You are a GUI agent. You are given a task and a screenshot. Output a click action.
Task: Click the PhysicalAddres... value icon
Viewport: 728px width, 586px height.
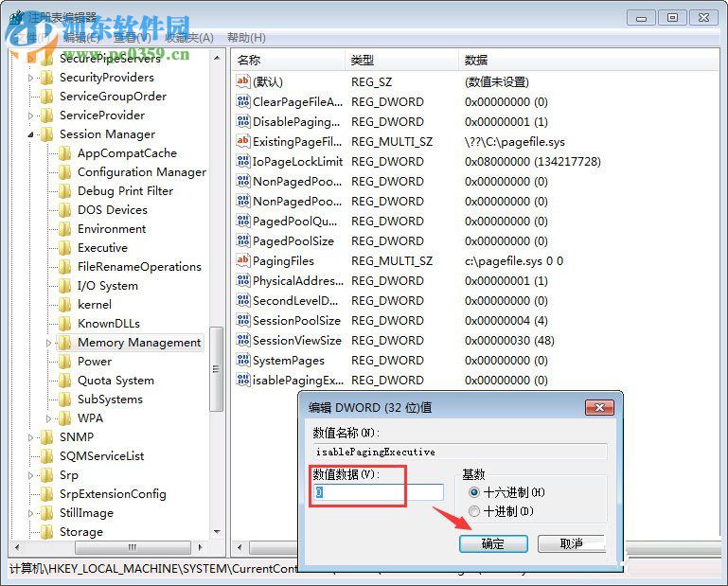click(x=242, y=280)
